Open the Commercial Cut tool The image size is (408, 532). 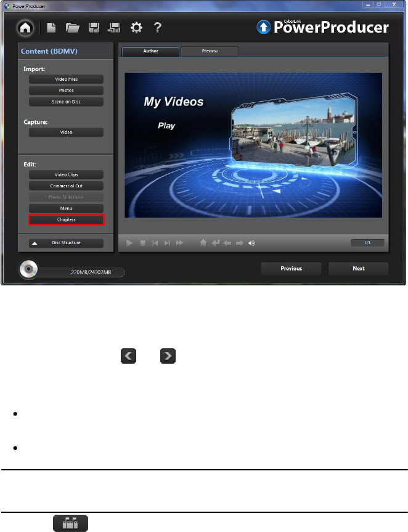[66, 186]
